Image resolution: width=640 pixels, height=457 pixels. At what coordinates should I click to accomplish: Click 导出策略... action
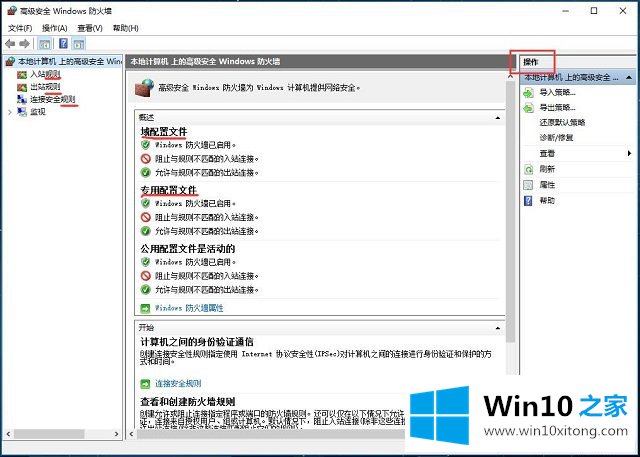click(557, 108)
